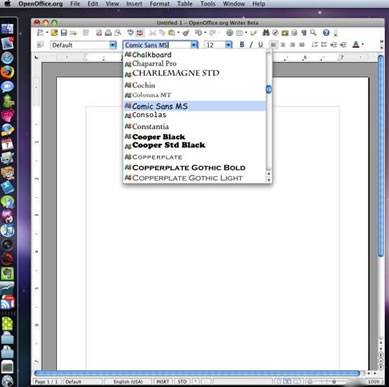
Task: Cut selection with the scissors icon
Action: pyautogui.click(x=152, y=33)
